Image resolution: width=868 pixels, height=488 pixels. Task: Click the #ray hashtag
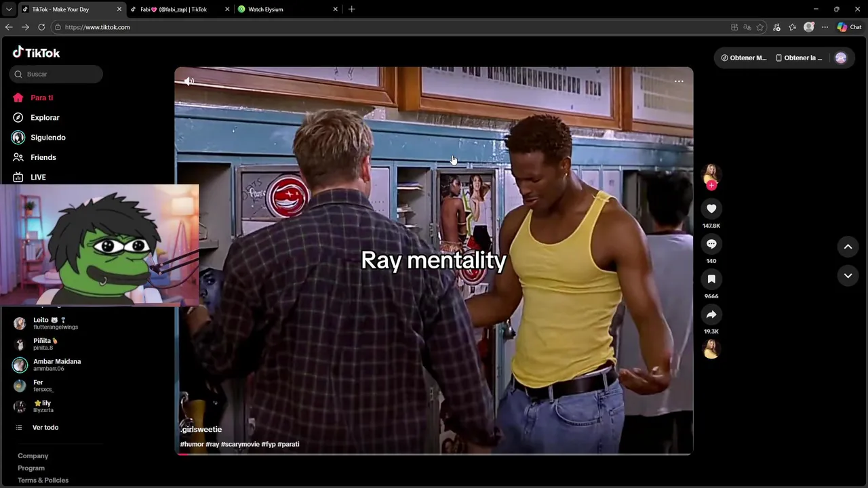(x=212, y=445)
